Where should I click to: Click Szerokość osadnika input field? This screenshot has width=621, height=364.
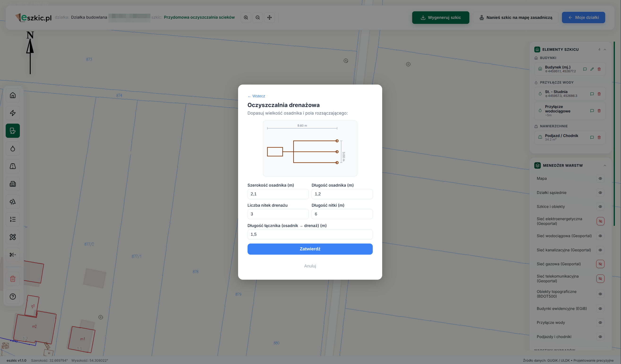[x=278, y=194]
